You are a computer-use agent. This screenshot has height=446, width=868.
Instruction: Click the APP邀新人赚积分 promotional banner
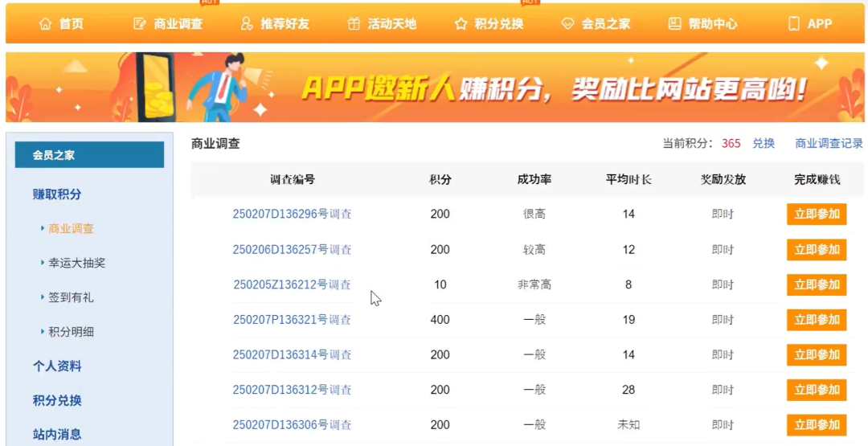(x=435, y=87)
